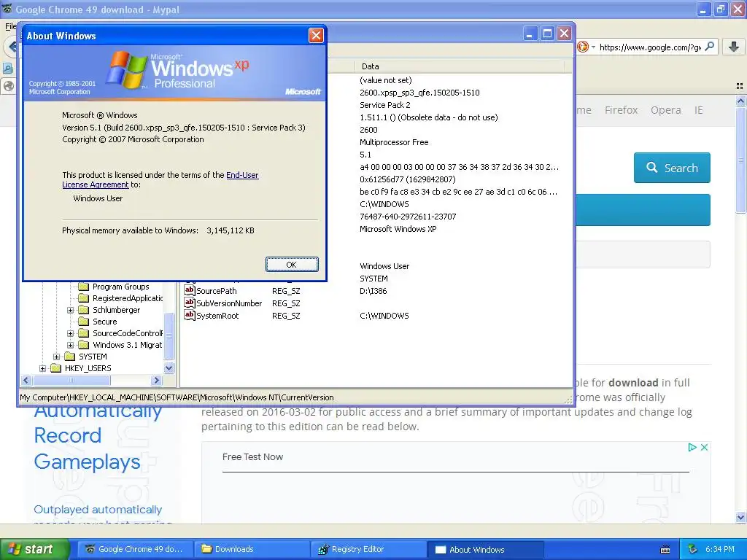Viewport: 747px width, 560px height.
Task: Click the four-square grid icon in Mypal
Action: 740,86
